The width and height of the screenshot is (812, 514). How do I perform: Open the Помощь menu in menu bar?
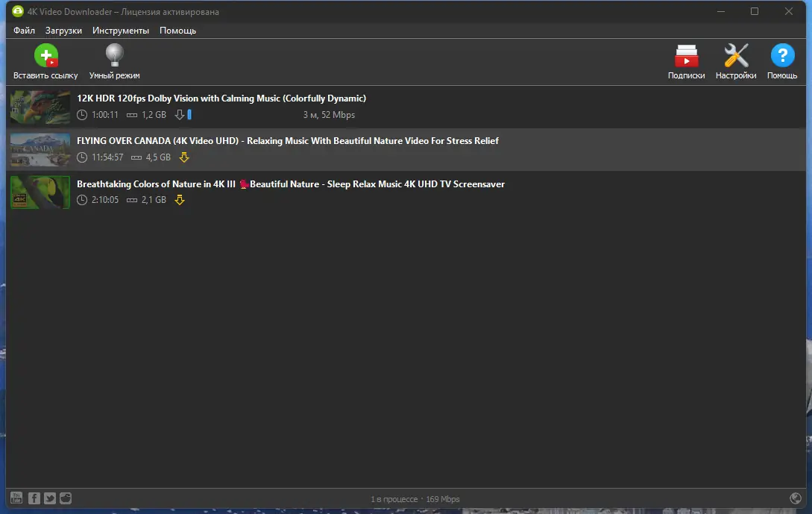pos(177,31)
